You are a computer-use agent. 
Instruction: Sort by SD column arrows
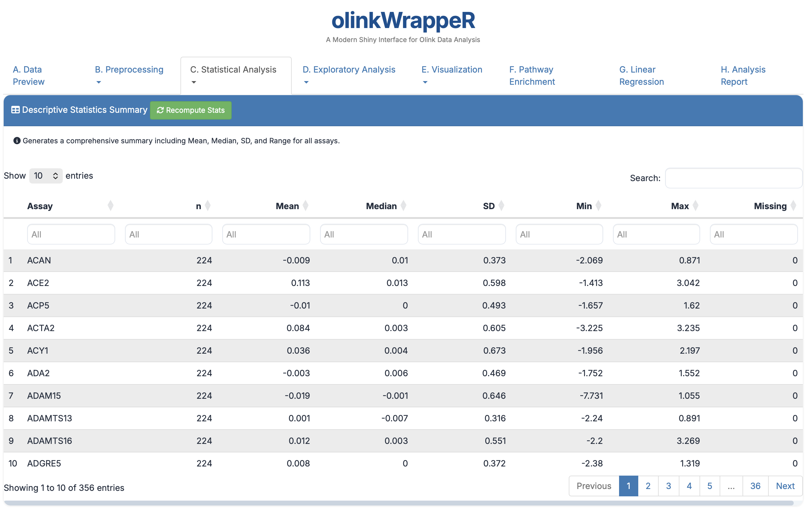coord(501,206)
